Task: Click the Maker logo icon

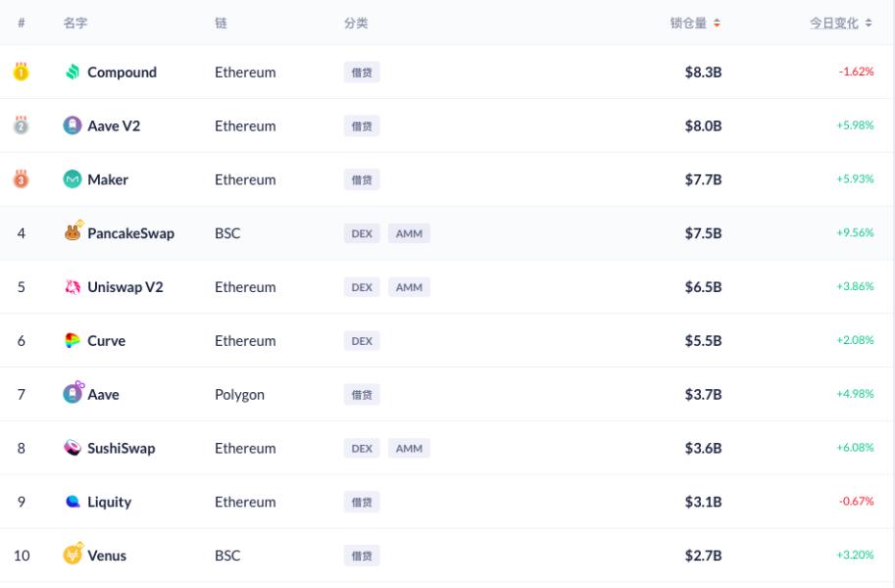Action: [73, 179]
